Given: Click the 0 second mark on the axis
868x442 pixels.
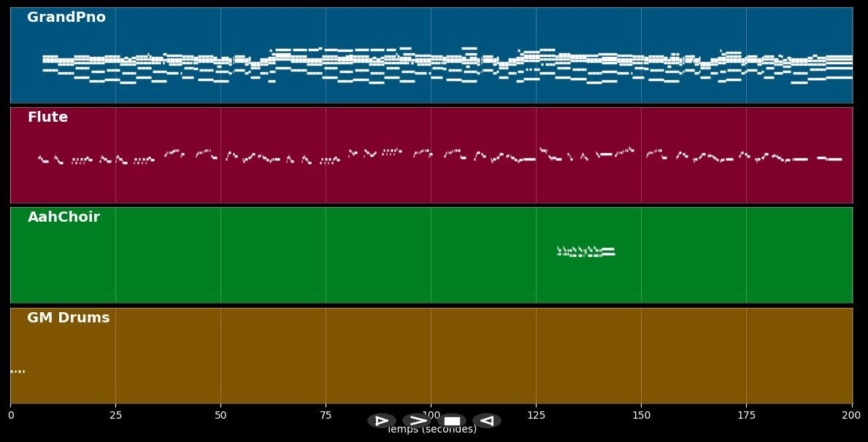Looking at the screenshot, I should (11, 415).
